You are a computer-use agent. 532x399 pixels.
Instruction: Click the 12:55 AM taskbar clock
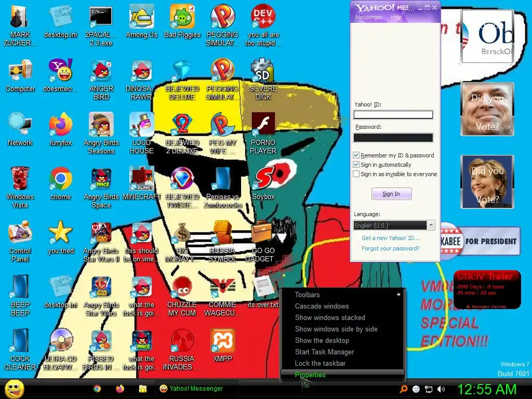487,389
